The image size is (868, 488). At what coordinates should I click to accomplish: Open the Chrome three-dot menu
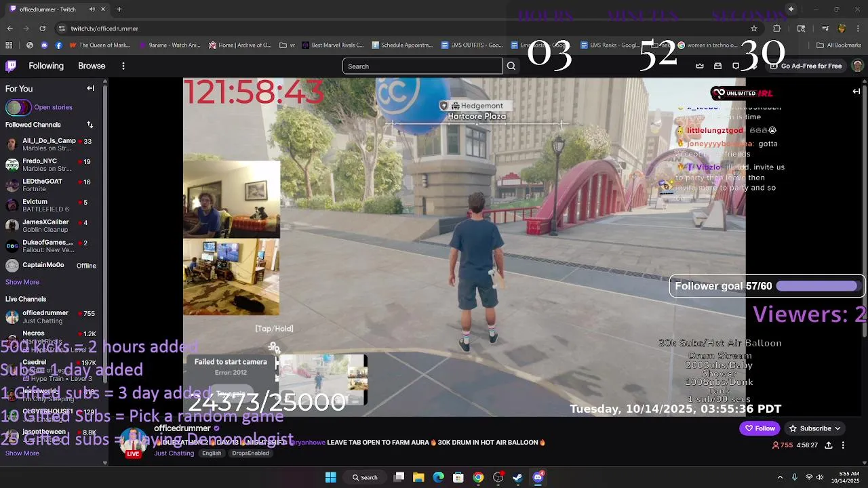[858, 28]
